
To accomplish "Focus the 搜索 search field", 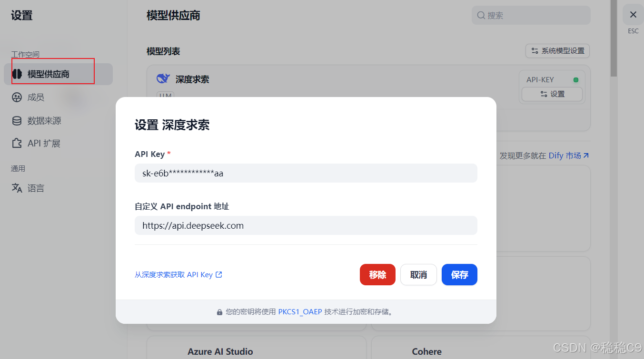I will [x=531, y=15].
